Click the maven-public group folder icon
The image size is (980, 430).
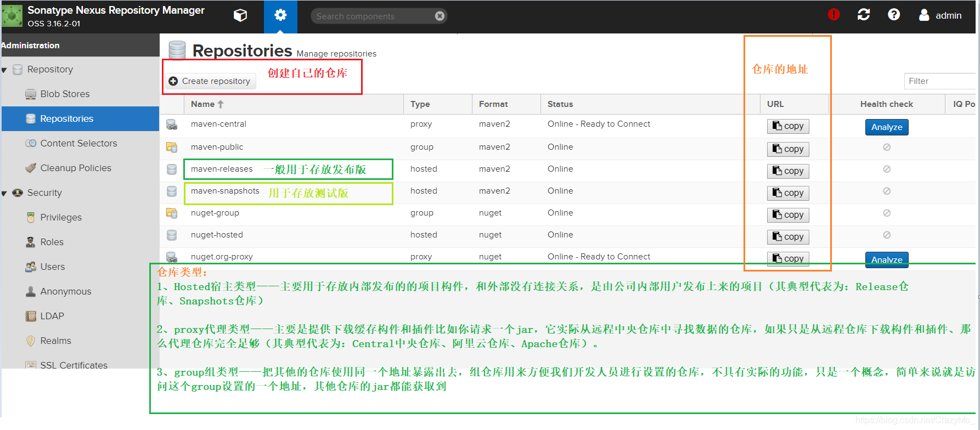pyautogui.click(x=172, y=147)
